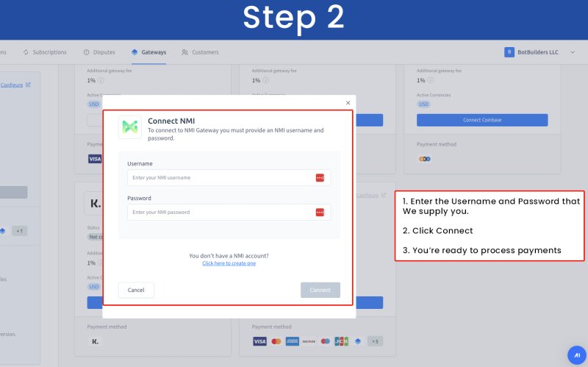
Task: Click the BotBuilders LLC avatar icon
Action: 509,52
